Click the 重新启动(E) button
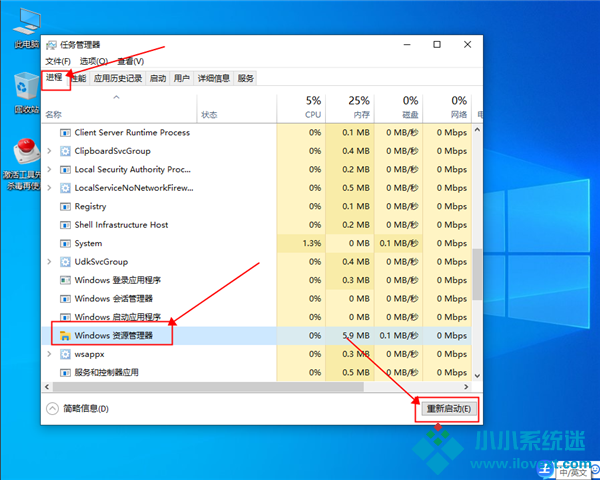 [x=448, y=408]
